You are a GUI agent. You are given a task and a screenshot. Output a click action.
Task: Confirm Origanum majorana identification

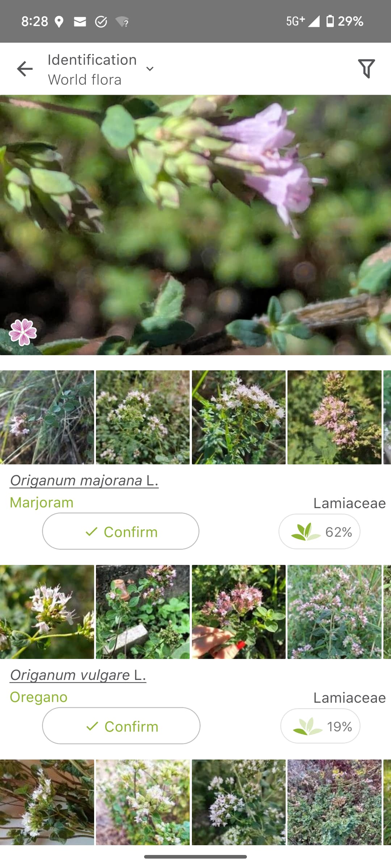[121, 531]
